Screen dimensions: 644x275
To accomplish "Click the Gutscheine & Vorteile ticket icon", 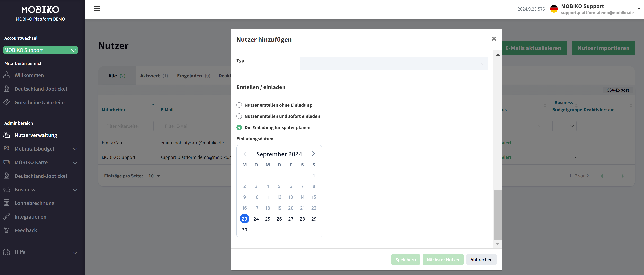I will pos(6,102).
